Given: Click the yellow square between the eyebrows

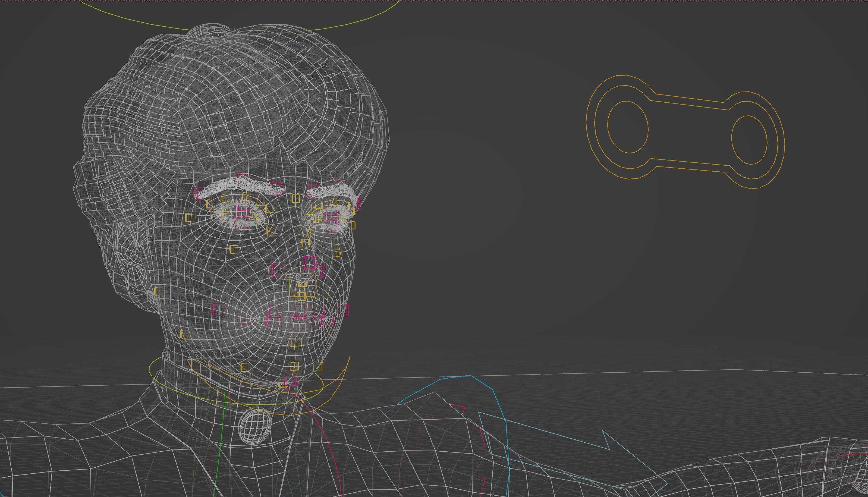Looking at the screenshot, I should point(296,198).
